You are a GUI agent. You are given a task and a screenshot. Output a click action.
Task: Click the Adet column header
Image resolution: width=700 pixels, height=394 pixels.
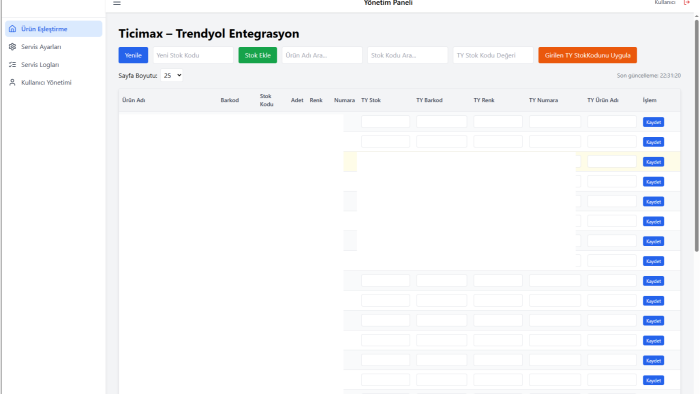(x=297, y=100)
